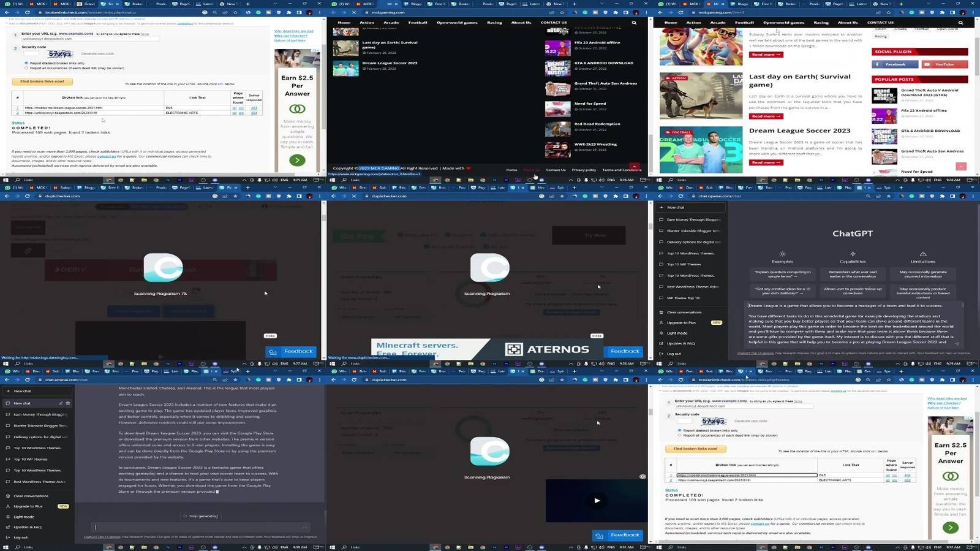Select all occurrences radio, 9:32 AM brokenlinkcheck
Image resolution: width=980 pixels, height=551 pixels.
point(680,436)
